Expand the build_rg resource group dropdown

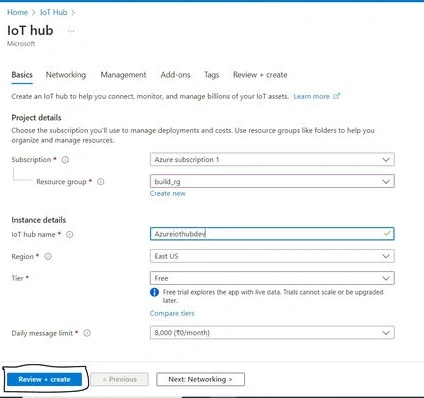272,181
